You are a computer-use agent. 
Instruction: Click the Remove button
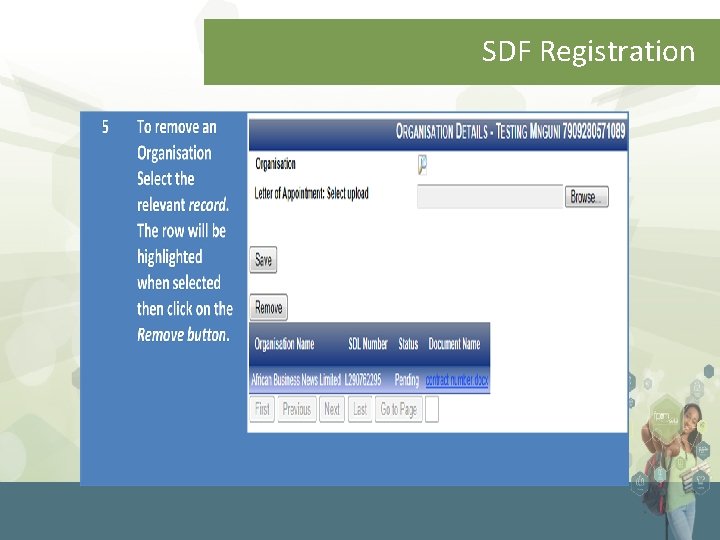(269, 307)
